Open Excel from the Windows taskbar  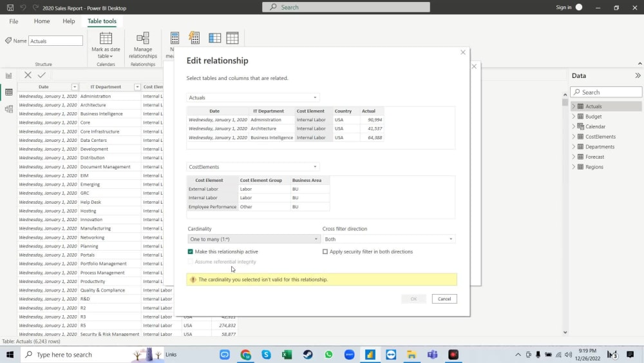pos(287,355)
